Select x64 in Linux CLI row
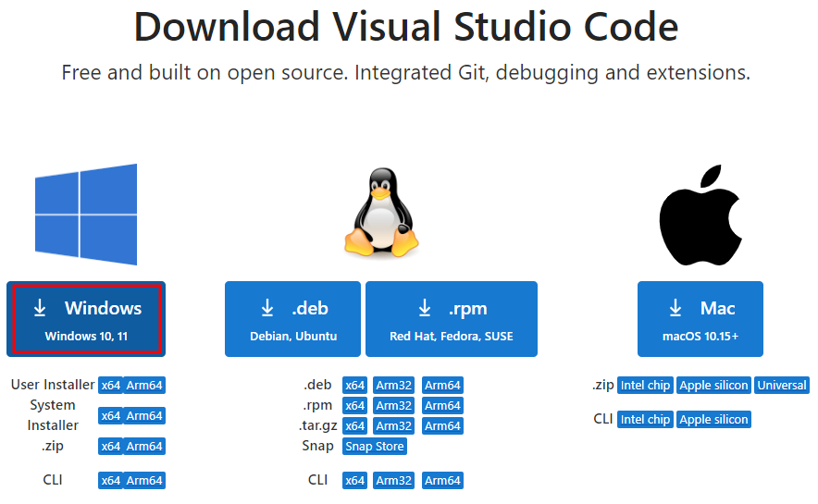 [x=354, y=480]
